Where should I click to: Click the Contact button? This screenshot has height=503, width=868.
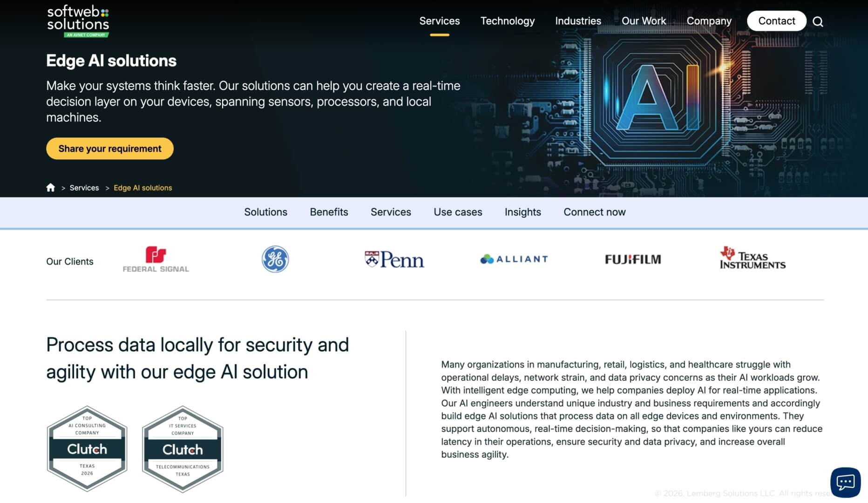[x=776, y=21]
